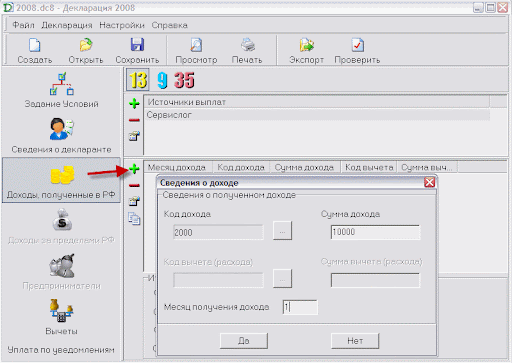
Task: Select the 9% tax rate icon
Action: coord(162,80)
